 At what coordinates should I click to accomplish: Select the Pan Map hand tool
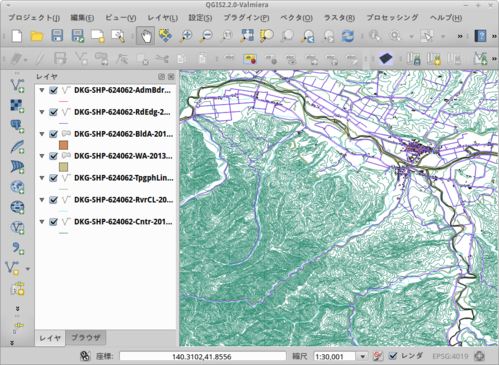(x=145, y=36)
